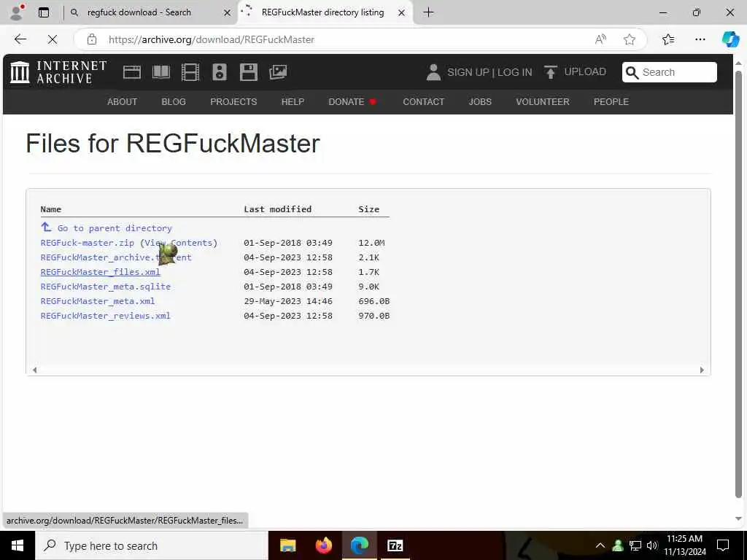Open the Edge profile avatar icon
The height and width of the screenshot is (560, 747).
[18, 12]
